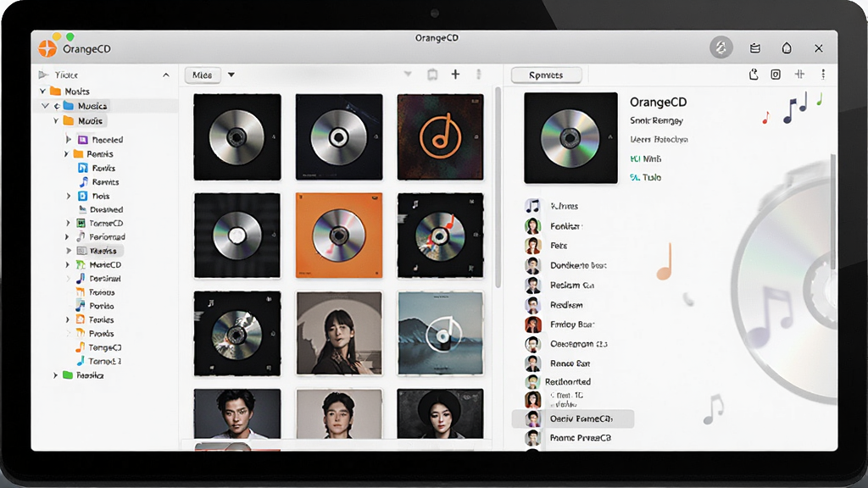868x488 pixels.
Task: Open album with orange circled music note
Action: coord(440,136)
